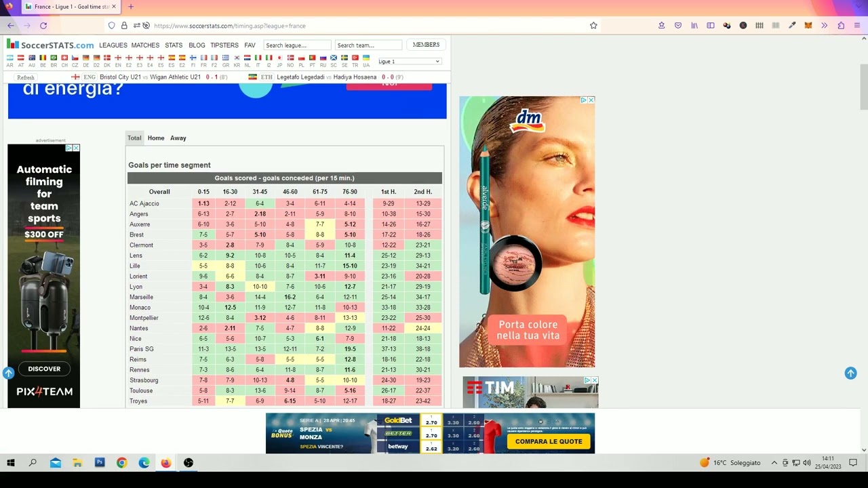Viewport: 868px width, 488px height.
Task: Open Firefox hamburger application menu
Action: [x=857, y=26]
